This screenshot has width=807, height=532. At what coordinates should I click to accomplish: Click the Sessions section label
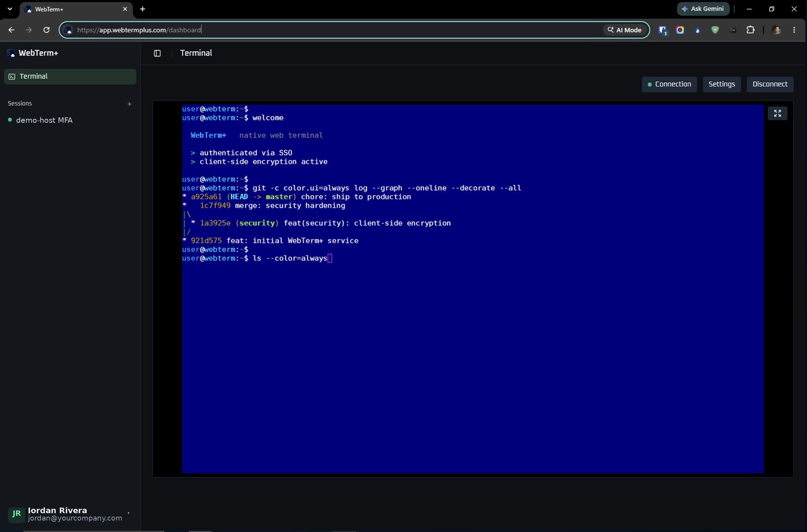[20, 103]
